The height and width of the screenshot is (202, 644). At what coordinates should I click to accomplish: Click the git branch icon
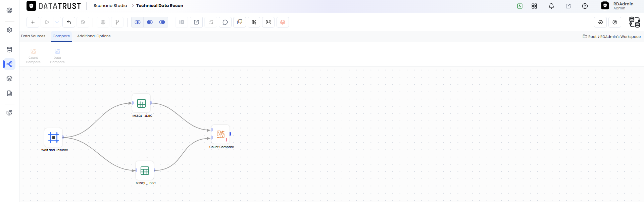pos(117,22)
